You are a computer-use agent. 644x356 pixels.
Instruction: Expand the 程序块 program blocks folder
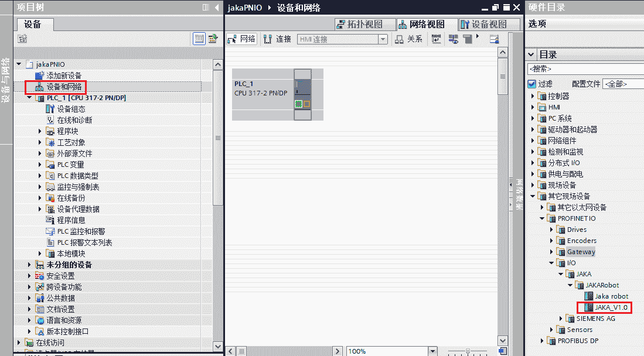(40, 131)
